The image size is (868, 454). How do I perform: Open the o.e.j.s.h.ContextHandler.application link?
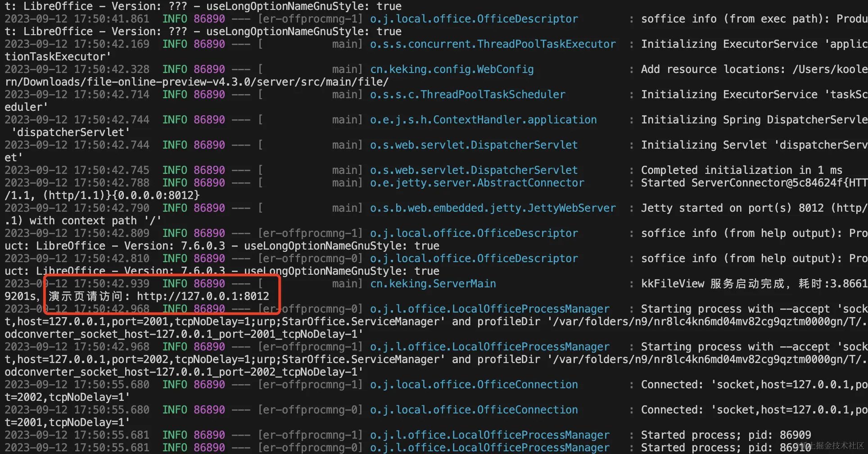tap(483, 119)
